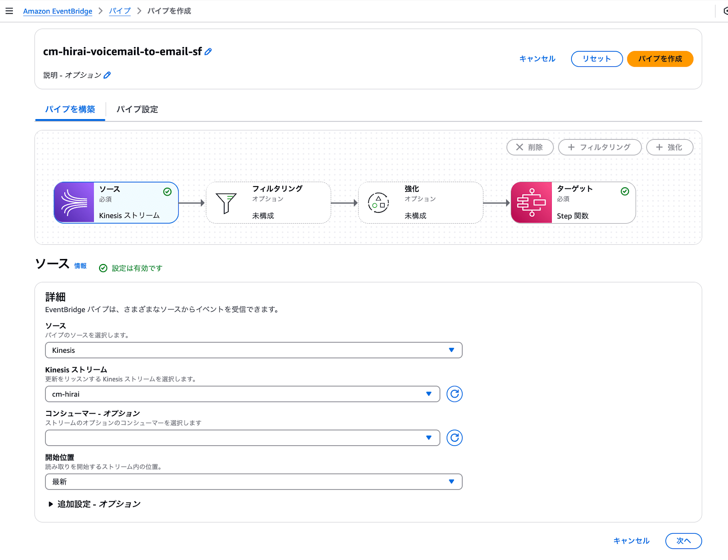728x560 pixels.
Task: Click the パイプを作成 button
Action: pos(660,59)
